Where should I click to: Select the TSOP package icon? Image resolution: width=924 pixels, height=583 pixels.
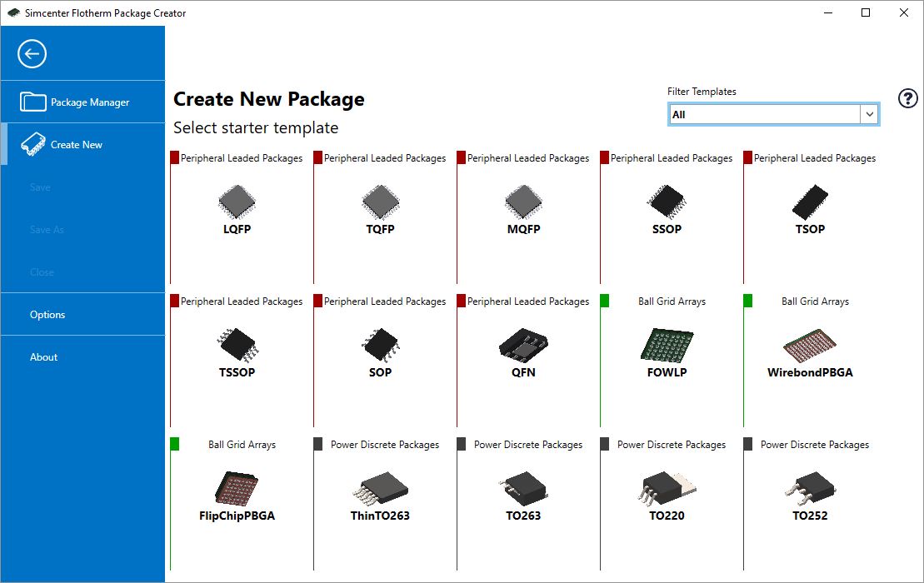click(x=810, y=202)
